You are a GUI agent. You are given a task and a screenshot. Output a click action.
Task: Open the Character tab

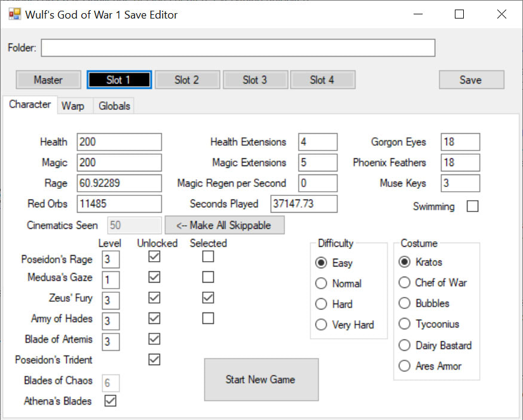click(x=30, y=105)
